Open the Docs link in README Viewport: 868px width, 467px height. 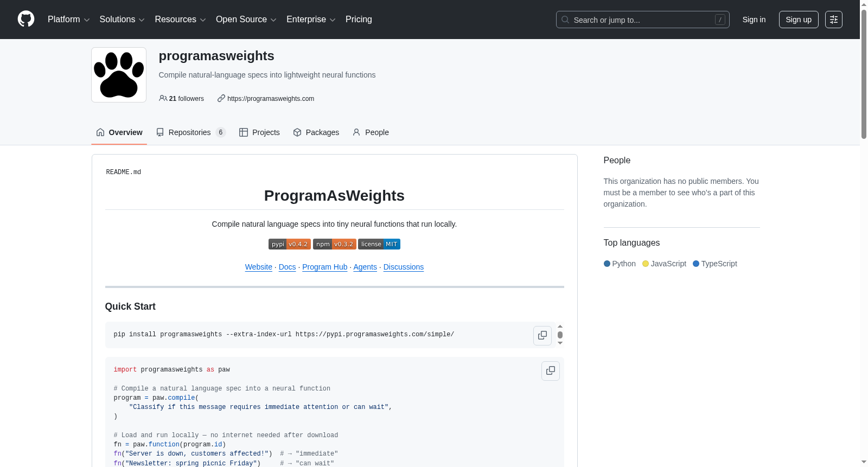(288, 267)
